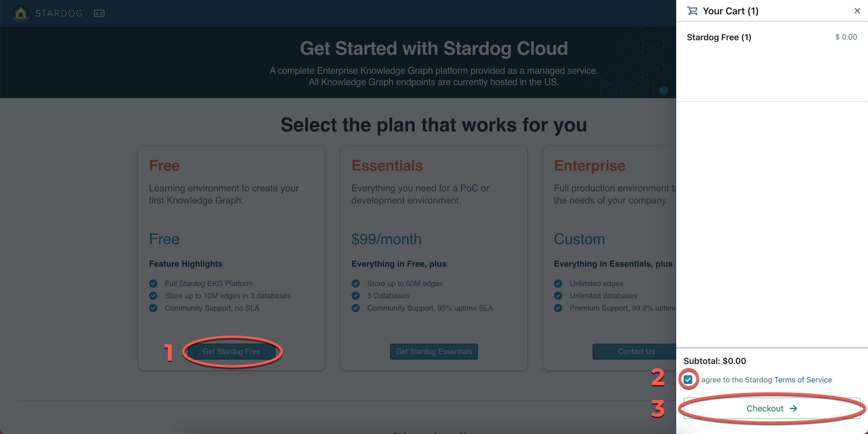Click the checkmark beside Premium Support, 99.9% uptime
The width and height of the screenshot is (868, 434).
click(x=558, y=308)
